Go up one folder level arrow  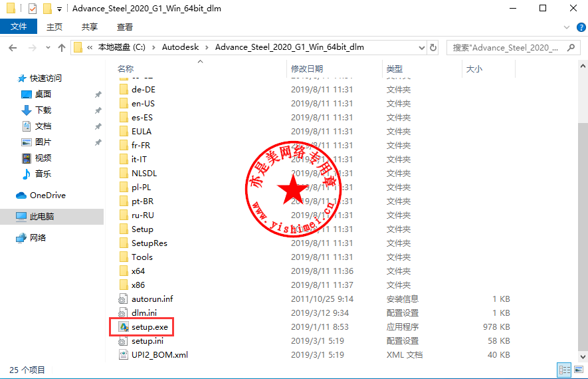click(x=62, y=48)
